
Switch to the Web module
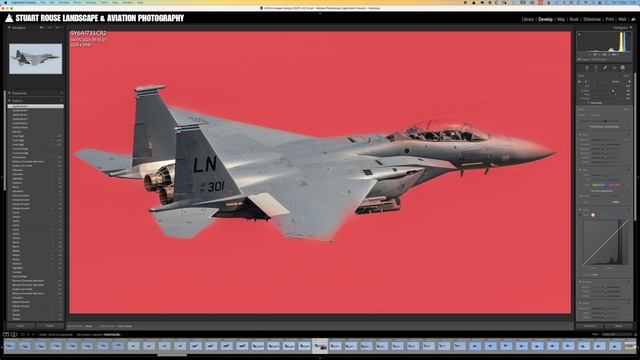point(622,19)
